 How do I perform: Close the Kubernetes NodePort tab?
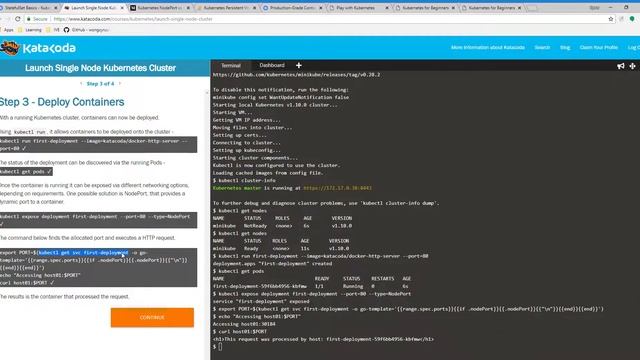188,8
